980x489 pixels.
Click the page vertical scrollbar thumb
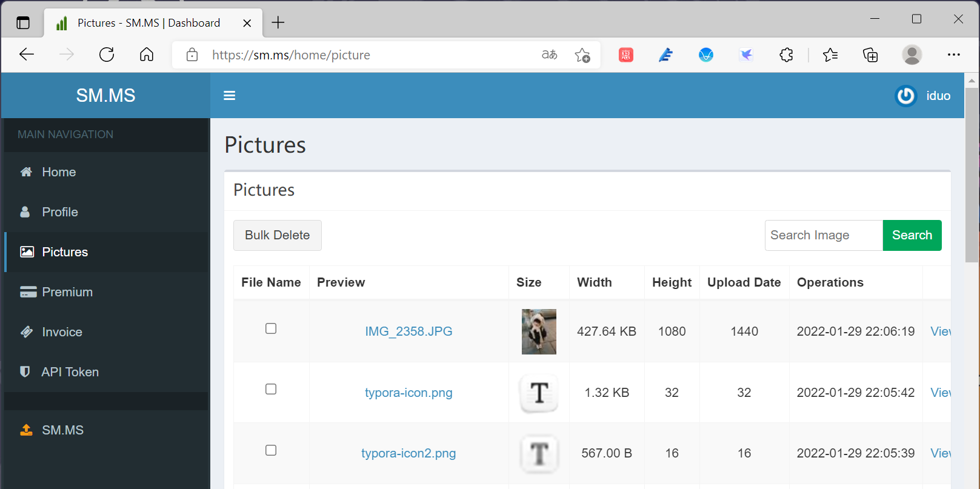972,175
